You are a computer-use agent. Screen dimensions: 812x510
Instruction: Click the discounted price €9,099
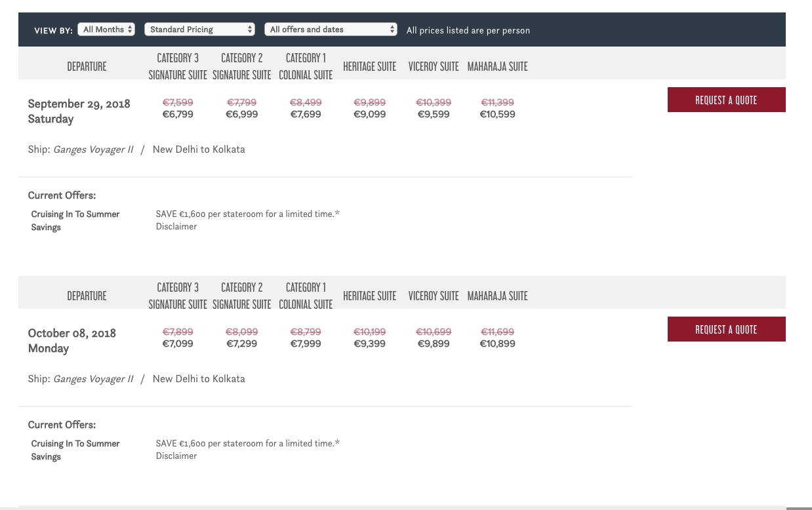click(370, 114)
